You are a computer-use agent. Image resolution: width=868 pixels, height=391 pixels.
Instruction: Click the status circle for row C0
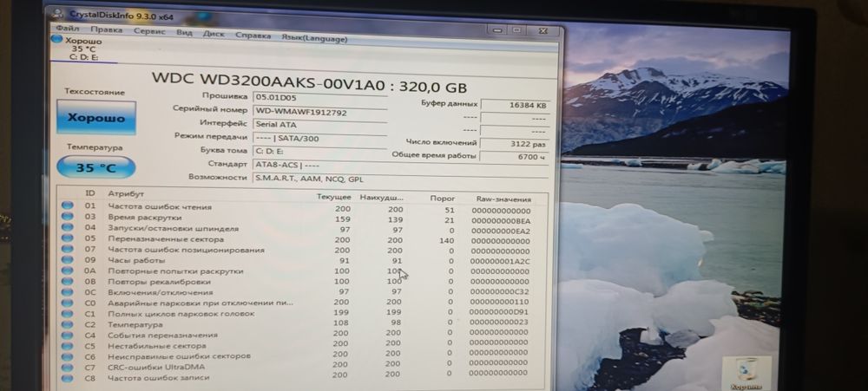point(67,303)
